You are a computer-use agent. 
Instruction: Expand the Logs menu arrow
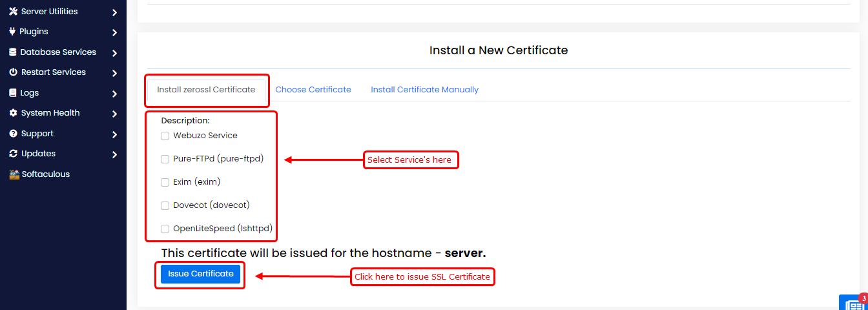click(x=114, y=94)
